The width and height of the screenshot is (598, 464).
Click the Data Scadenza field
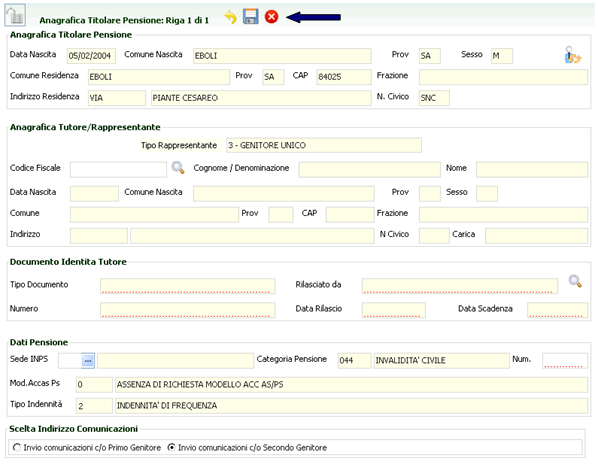click(x=557, y=310)
